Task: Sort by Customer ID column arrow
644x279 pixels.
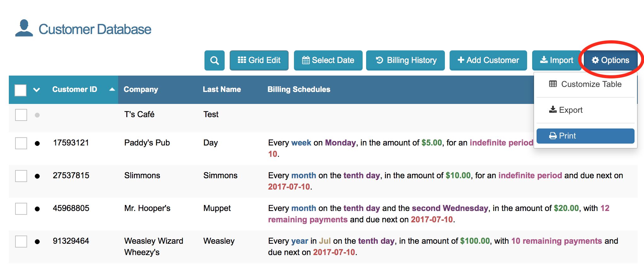Action: pos(112,89)
